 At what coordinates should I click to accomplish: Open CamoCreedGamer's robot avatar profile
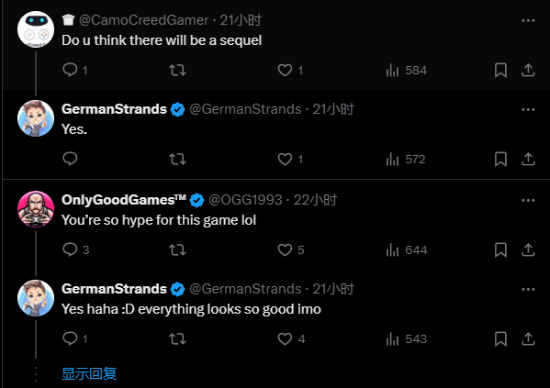[x=35, y=29]
